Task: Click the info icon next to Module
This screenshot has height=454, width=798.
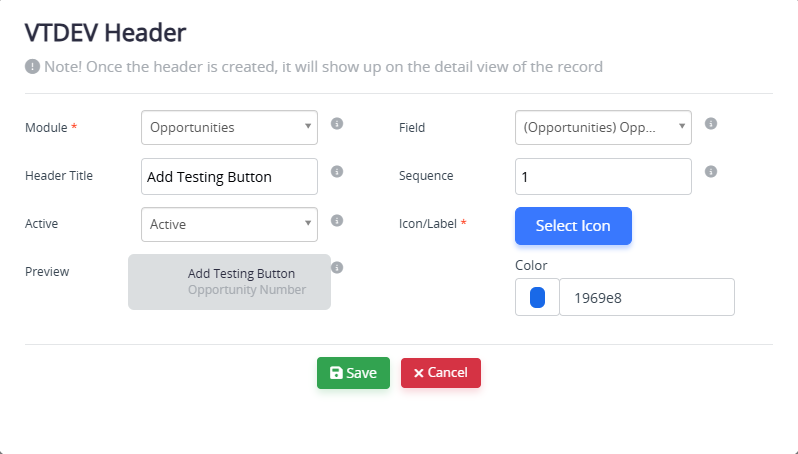Action: tap(337, 124)
